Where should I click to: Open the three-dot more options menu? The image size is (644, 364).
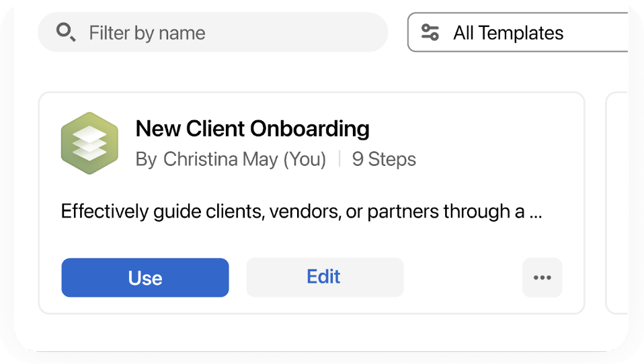(x=542, y=277)
